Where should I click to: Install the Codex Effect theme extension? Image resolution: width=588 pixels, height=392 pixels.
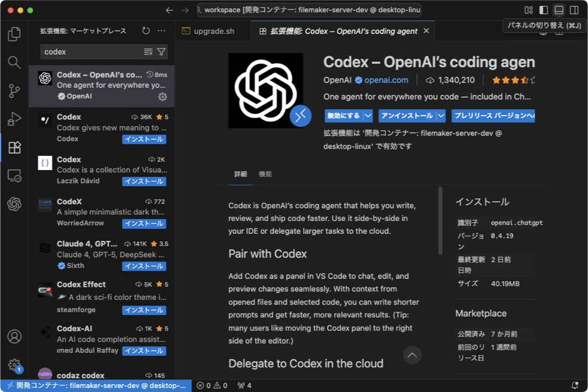144,310
